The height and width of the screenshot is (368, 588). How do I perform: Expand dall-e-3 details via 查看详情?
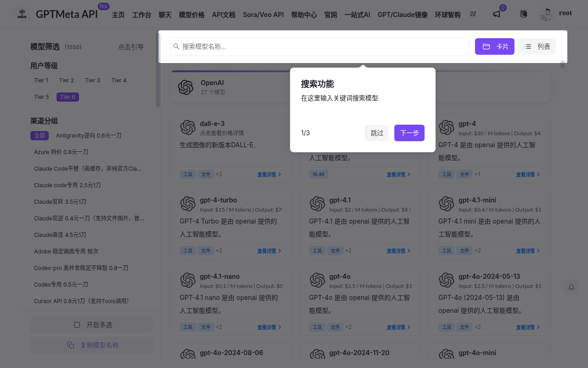270,174
